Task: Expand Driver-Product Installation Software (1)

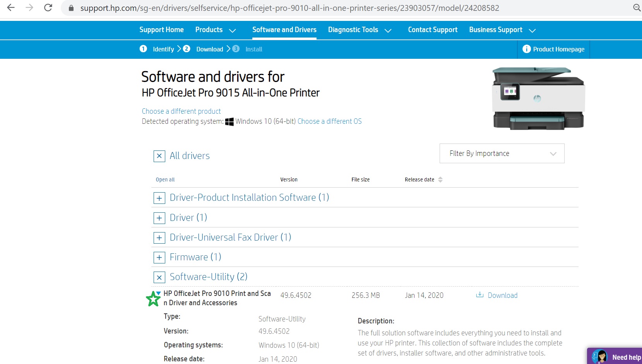Action: [159, 198]
